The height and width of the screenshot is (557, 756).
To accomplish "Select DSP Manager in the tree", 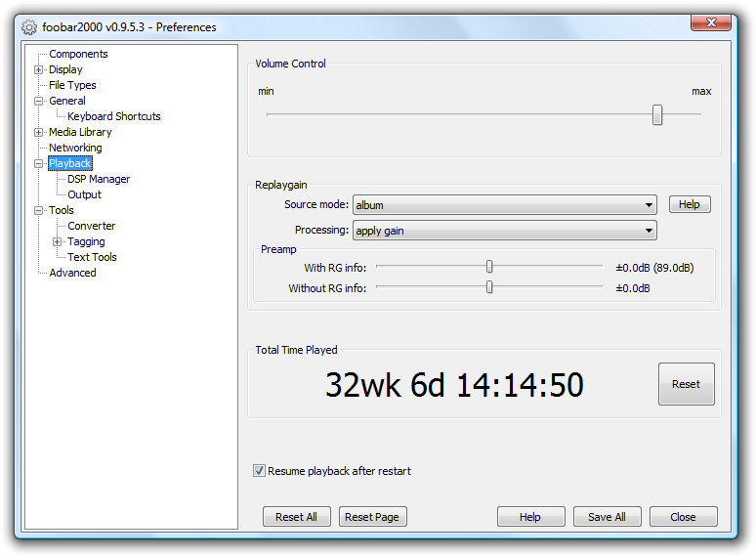I will (x=99, y=179).
